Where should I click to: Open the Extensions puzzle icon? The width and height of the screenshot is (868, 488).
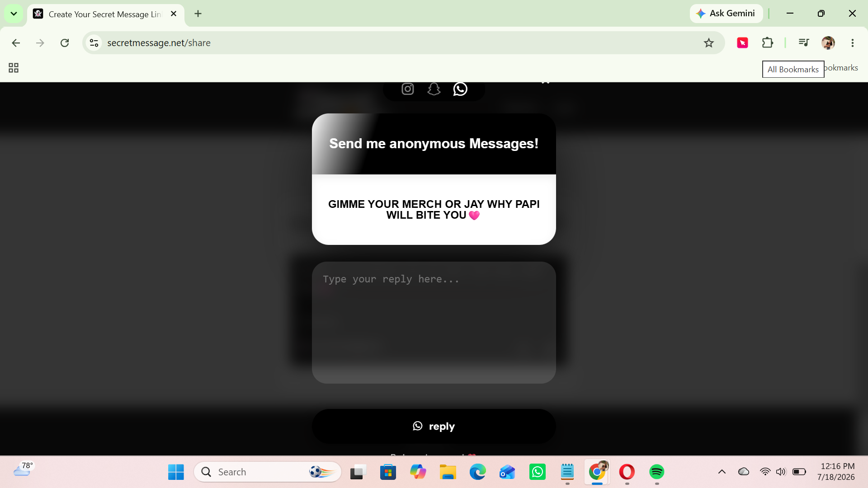767,43
